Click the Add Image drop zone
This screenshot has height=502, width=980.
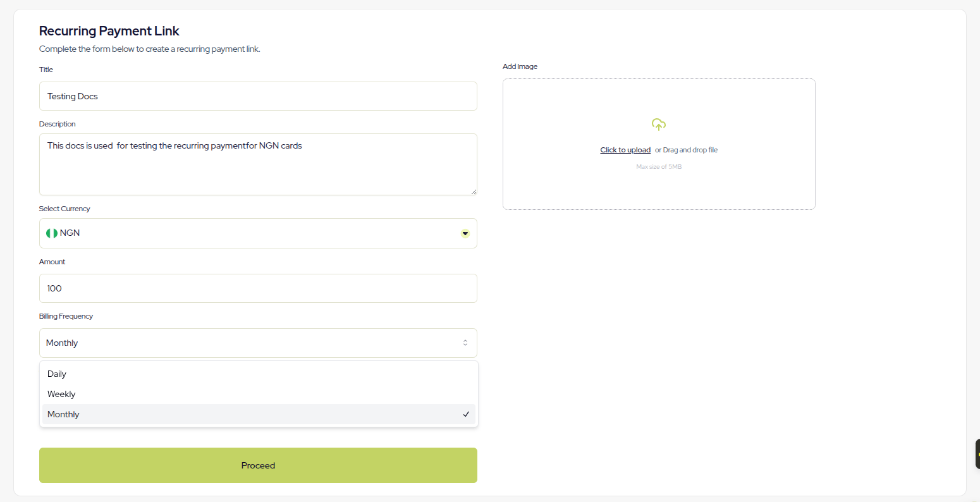(x=659, y=144)
